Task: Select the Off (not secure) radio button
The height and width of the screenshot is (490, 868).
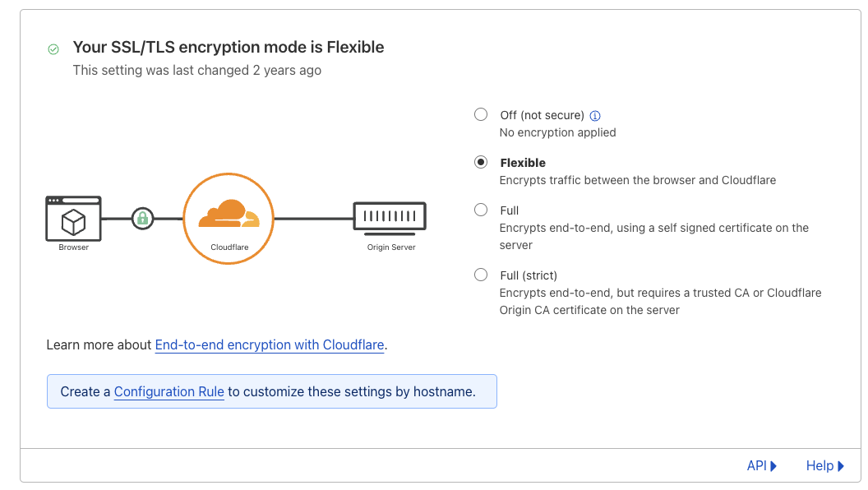Action: click(x=481, y=114)
